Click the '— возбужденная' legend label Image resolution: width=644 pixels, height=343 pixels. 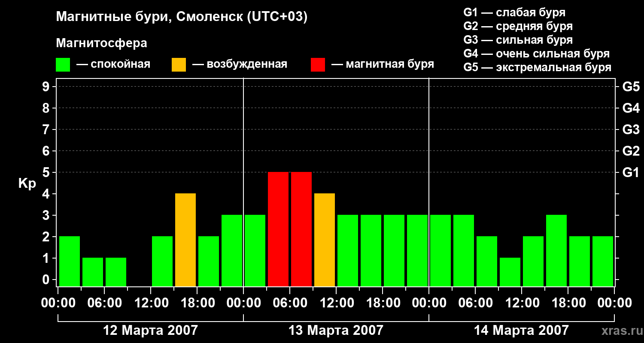[x=240, y=64]
